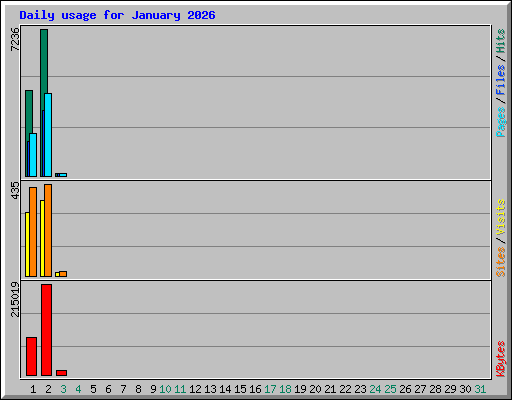Image resolution: width=512 pixels, height=400 pixels.
Task: Click green day label 24 on the x-axis
Action: click(x=375, y=389)
